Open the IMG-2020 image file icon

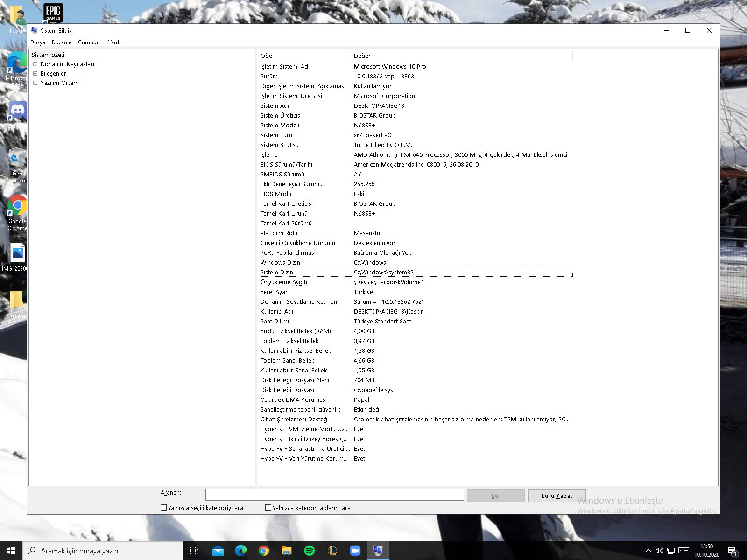(15, 258)
